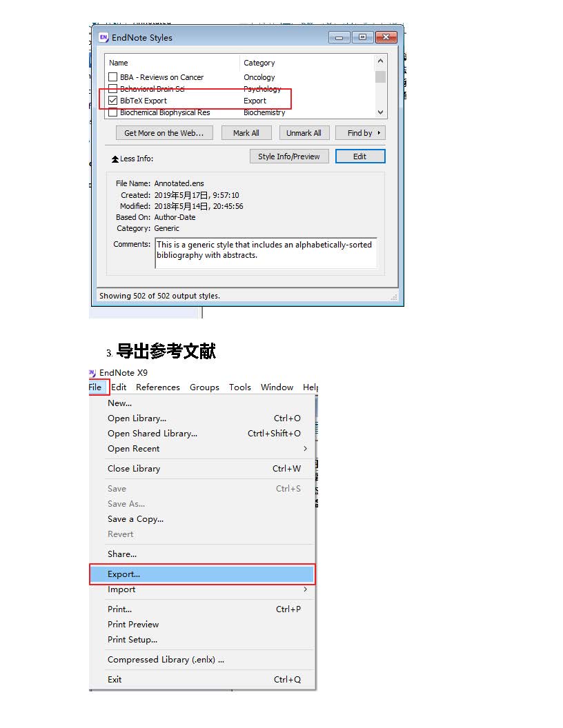Expand the Open Recent submenu

click(305, 449)
